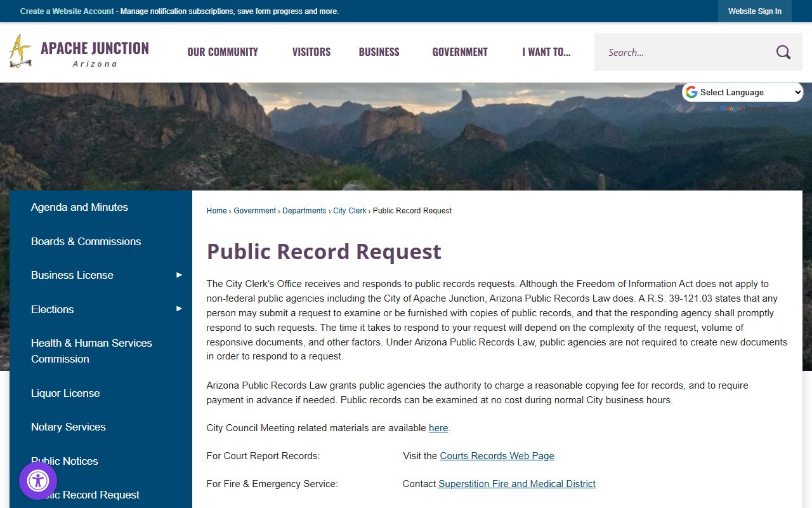Open Business License sidebar link
This screenshot has height=508, width=812.
coord(72,275)
